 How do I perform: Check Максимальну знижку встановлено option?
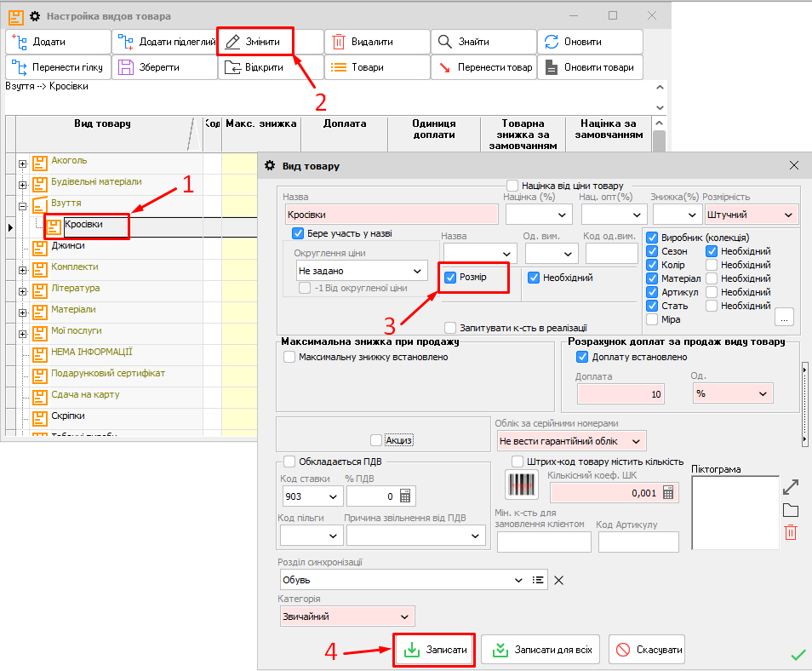click(x=289, y=357)
